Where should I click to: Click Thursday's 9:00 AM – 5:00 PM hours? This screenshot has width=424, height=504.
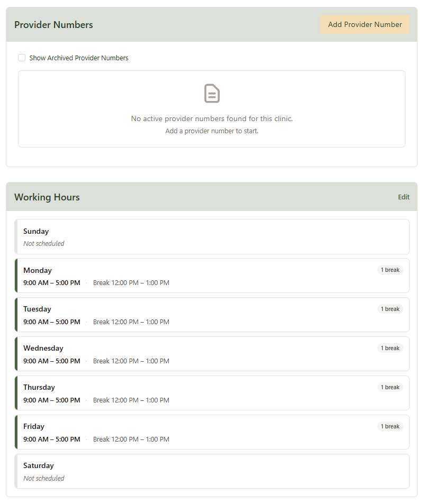tap(52, 400)
